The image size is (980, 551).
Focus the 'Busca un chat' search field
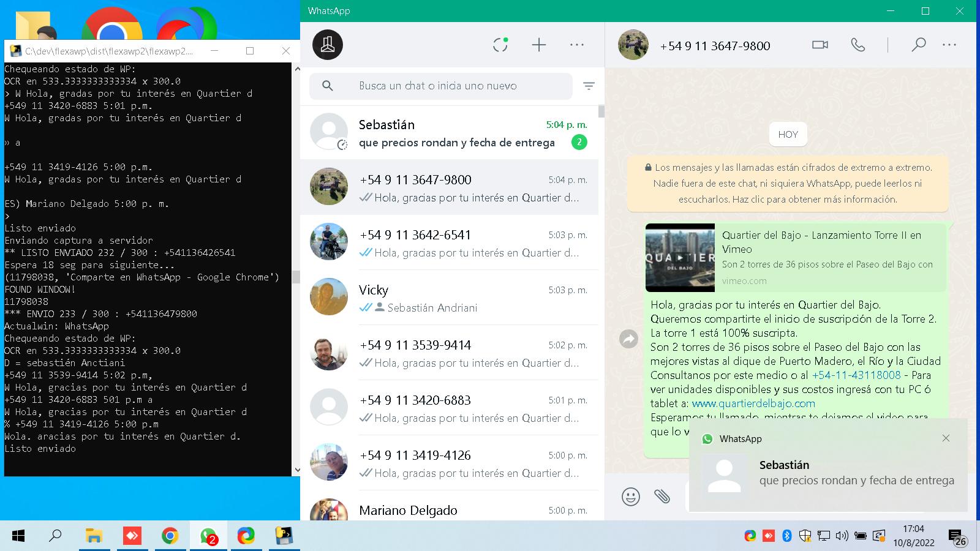440,86
